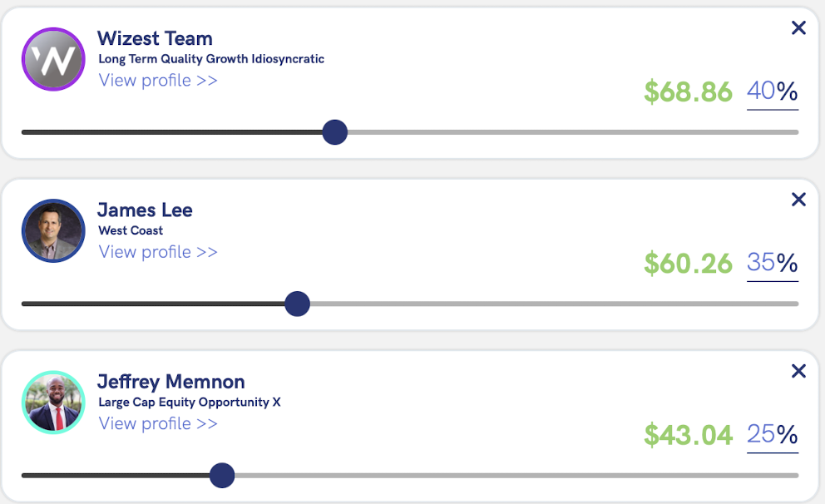825x504 pixels.
Task: Edit the 40% allocation field
Action: 762,91
